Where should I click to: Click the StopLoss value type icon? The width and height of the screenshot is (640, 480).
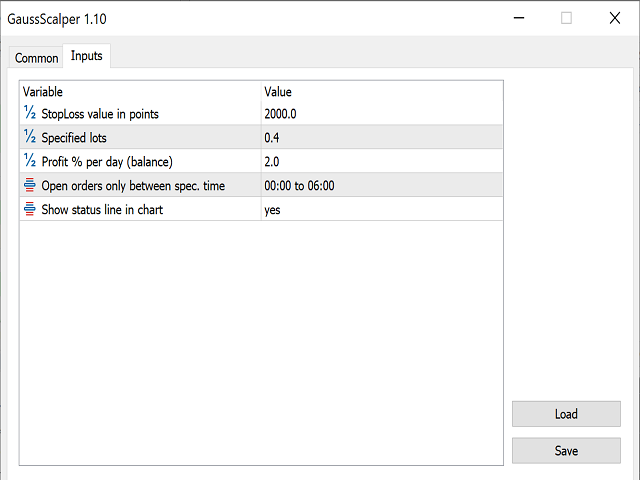29,113
